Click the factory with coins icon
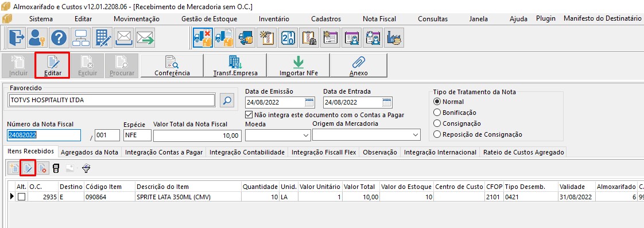Viewport: 644px width, 228px height. pos(394,38)
